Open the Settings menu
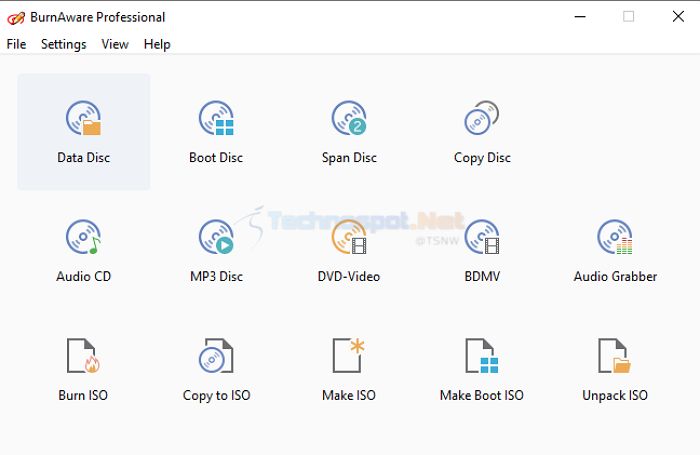 click(63, 44)
